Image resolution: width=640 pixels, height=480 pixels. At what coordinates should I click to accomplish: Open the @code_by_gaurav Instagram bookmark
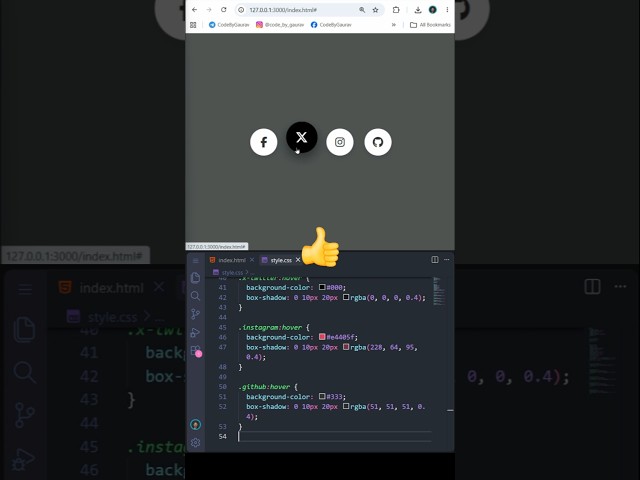tap(280, 25)
